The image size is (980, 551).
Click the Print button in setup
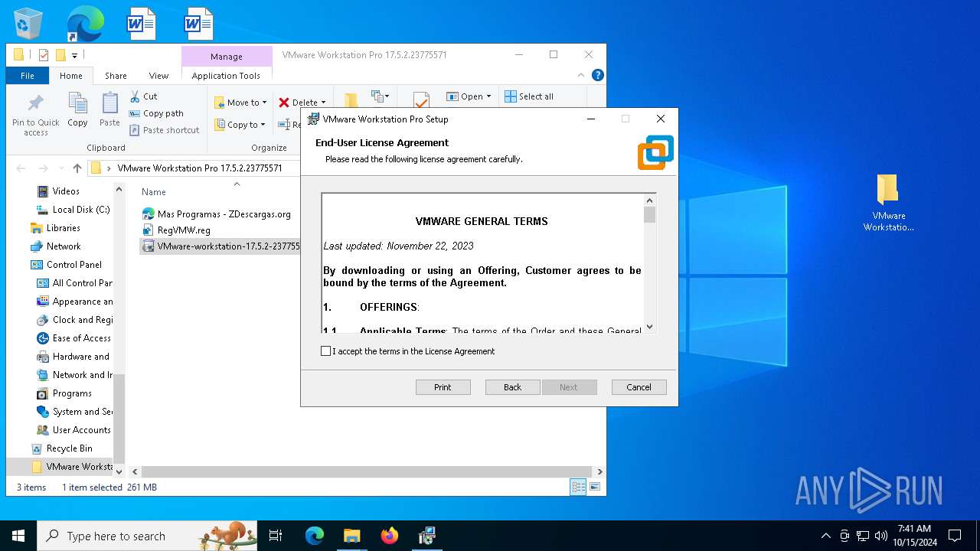[x=443, y=387]
